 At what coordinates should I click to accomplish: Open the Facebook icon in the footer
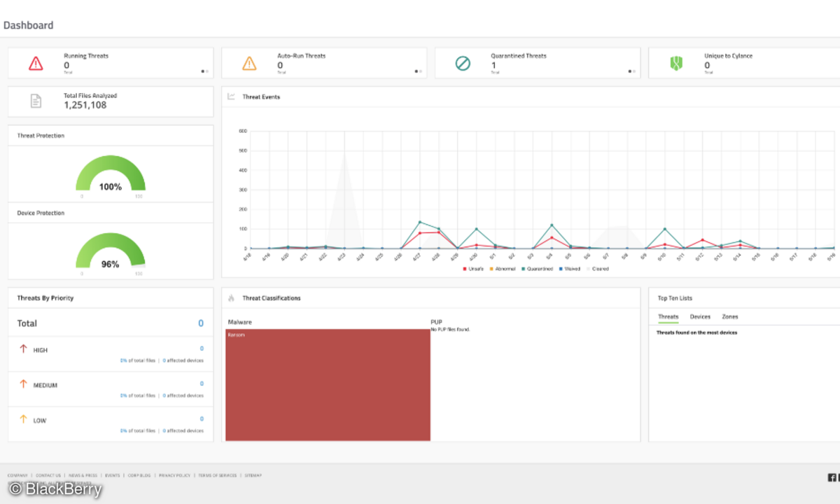coord(831,478)
